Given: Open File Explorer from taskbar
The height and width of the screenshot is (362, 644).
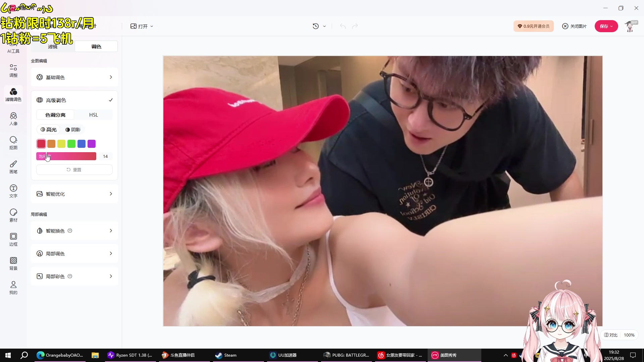Looking at the screenshot, I should pyautogui.click(x=95, y=355).
